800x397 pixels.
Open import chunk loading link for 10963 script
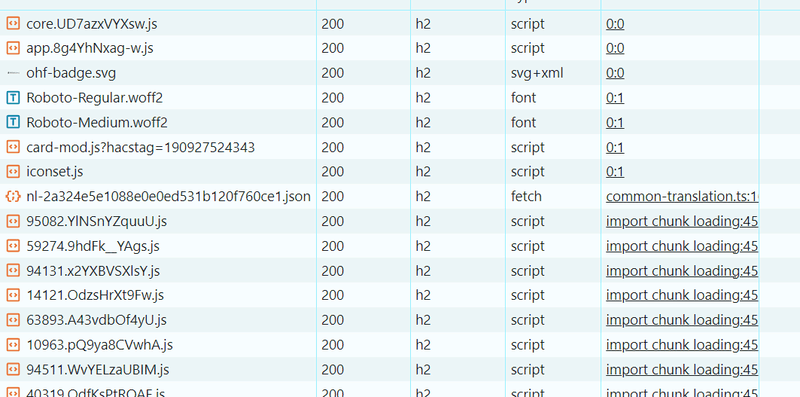[x=682, y=344]
